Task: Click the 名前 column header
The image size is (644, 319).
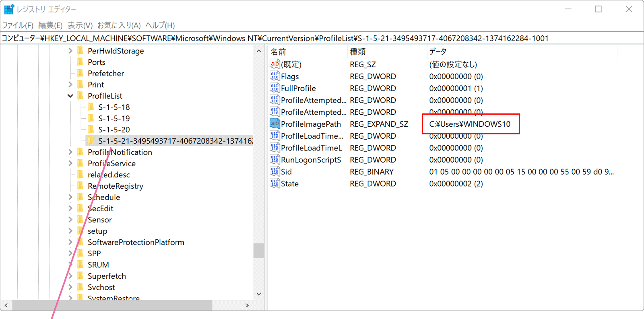Action: pyautogui.click(x=308, y=51)
